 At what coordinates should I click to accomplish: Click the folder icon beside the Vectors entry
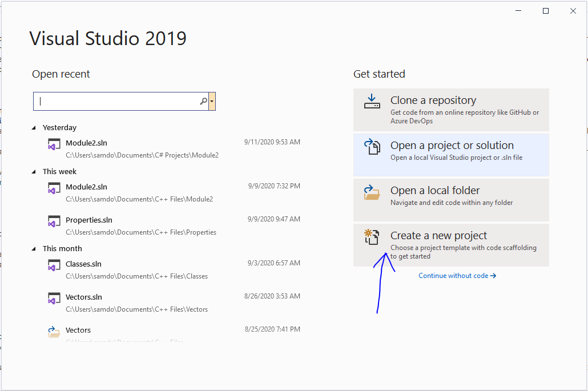pyautogui.click(x=54, y=332)
